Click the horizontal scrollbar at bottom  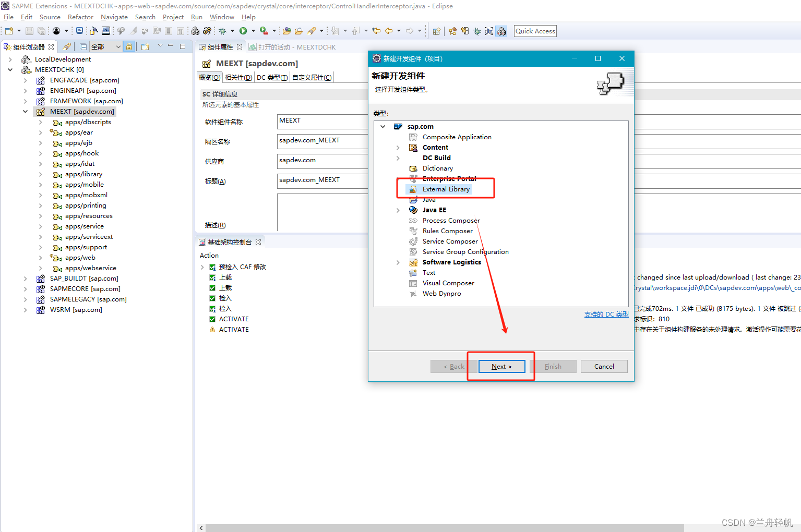445,528
